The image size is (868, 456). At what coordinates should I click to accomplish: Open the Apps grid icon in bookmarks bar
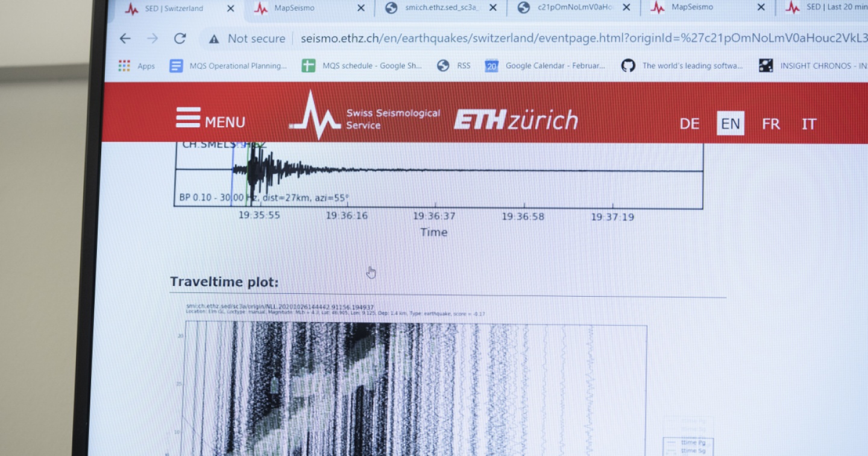click(x=124, y=66)
